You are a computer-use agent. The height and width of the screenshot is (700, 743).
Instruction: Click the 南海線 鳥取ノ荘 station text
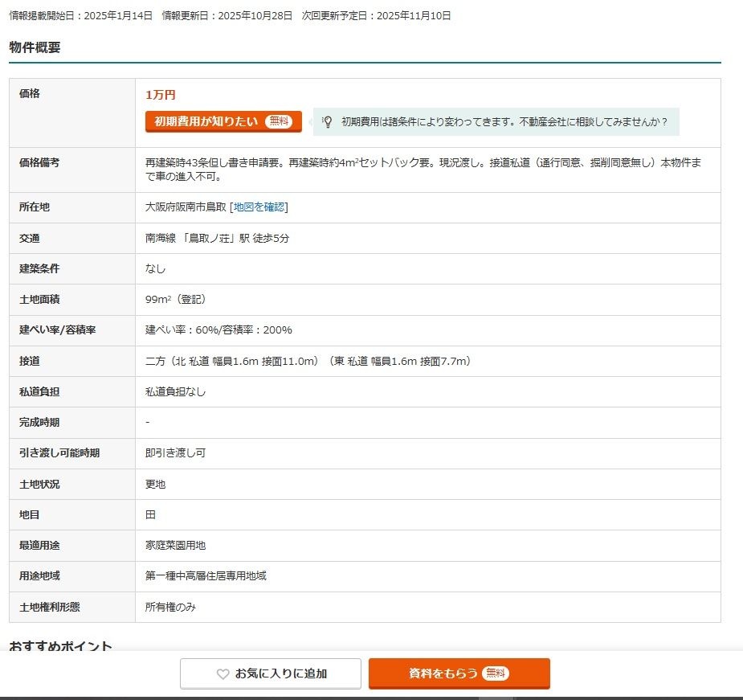click(217, 239)
